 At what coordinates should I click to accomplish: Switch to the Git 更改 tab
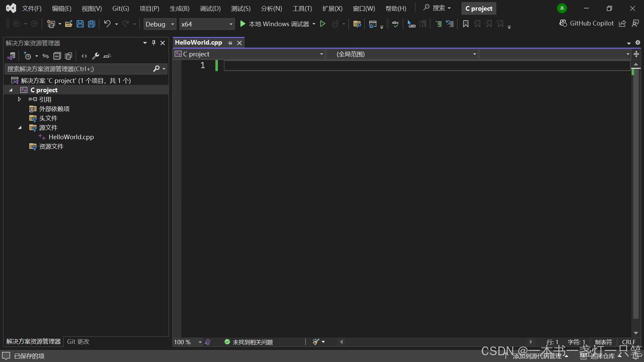78,342
